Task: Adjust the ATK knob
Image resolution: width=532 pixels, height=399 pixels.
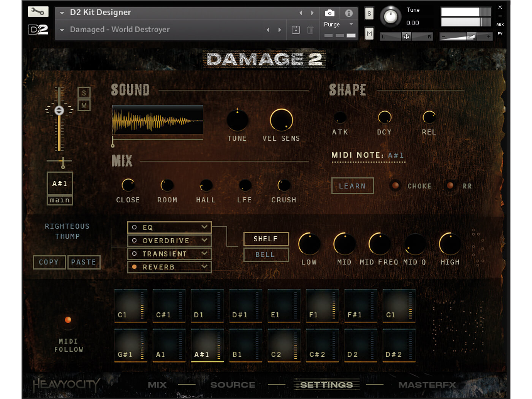Action: coord(340,118)
